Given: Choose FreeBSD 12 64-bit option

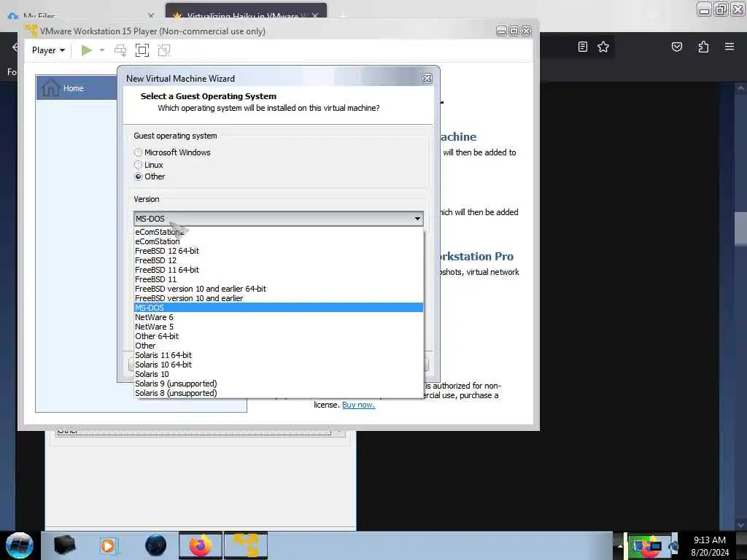Looking at the screenshot, I should point(279,251).
